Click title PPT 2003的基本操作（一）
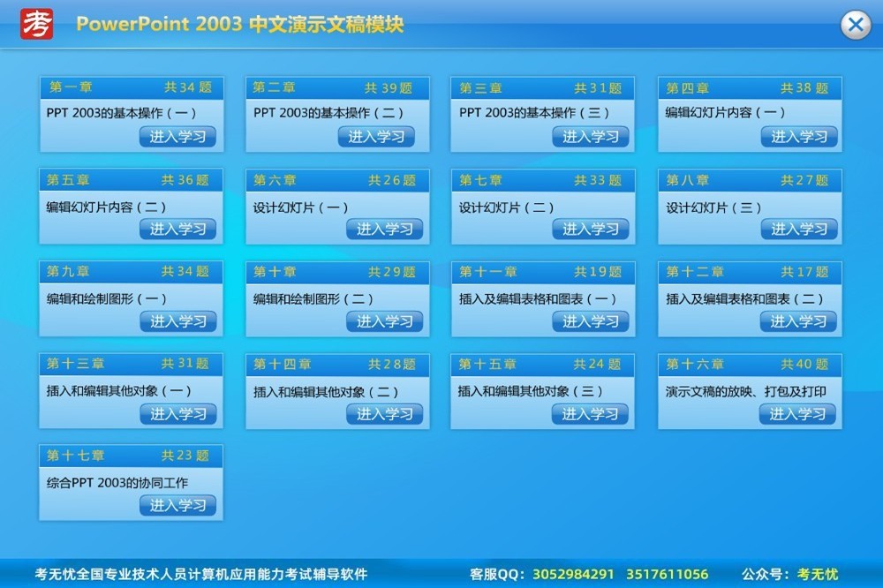This screenshot has height=588, width=883. (x=121, y=113)
